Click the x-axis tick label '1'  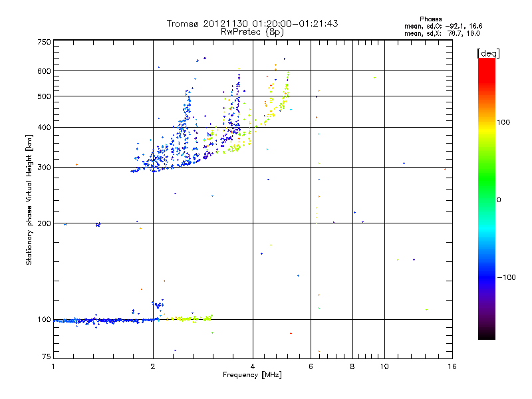tap(53, 366)
